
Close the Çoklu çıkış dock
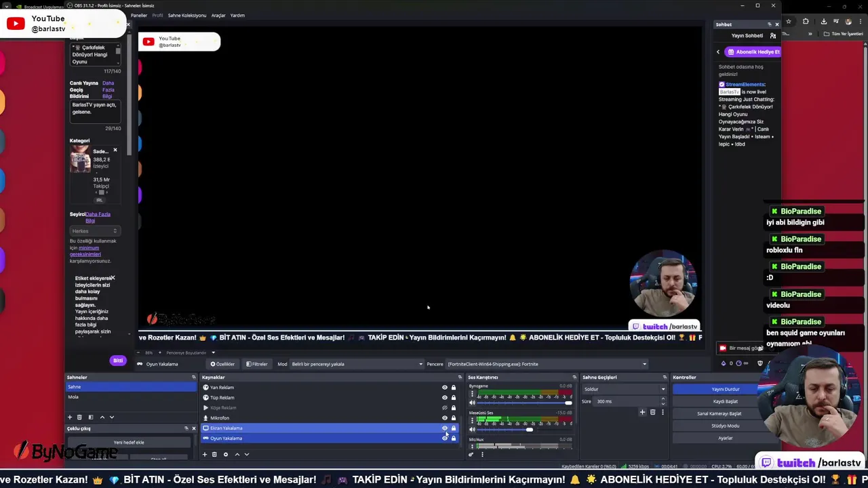coord(193,428)
